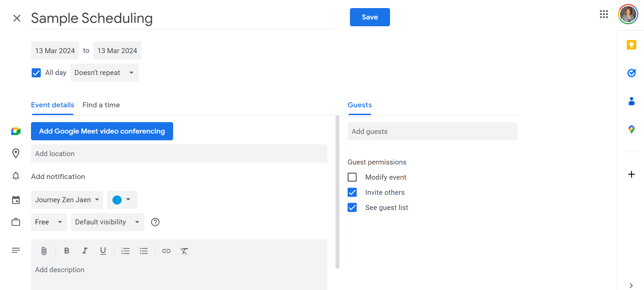
Task: Select the Event details tab
Action: click(53, 105)
